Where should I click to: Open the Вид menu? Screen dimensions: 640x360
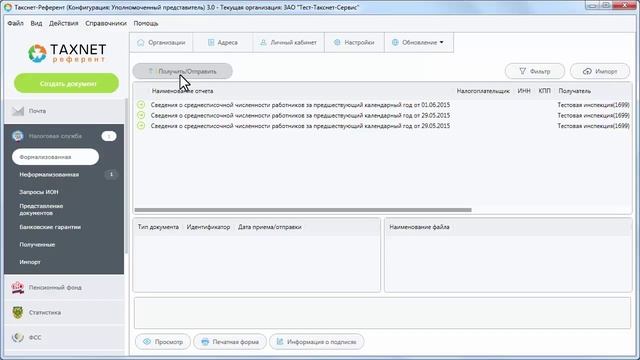point(36,23)
